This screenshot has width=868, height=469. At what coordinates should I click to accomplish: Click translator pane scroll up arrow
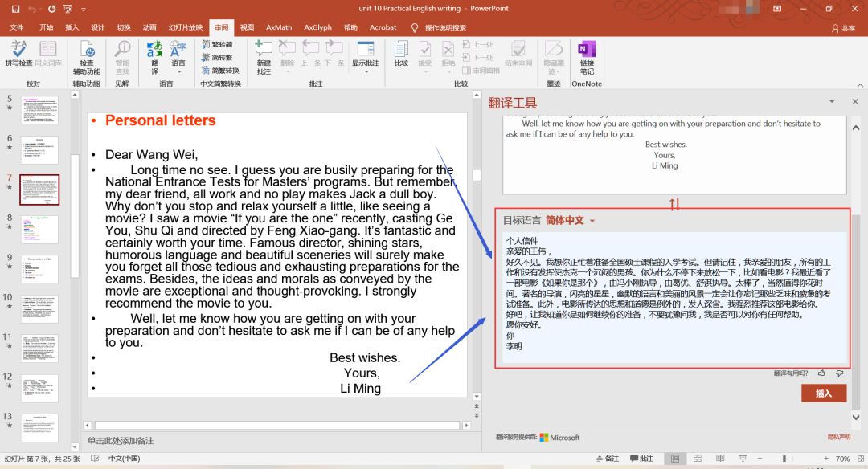point(856,128)
